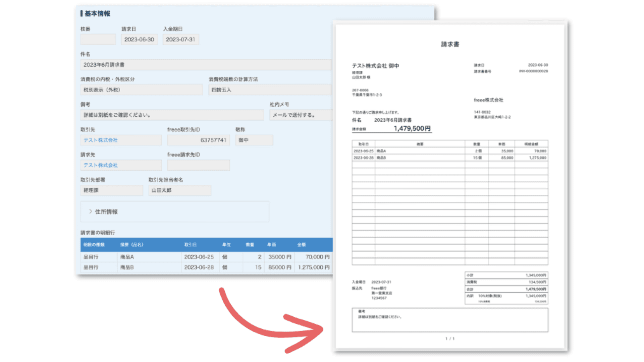Expand the 住所情報 section
This screenshot has width=644, height=362.
tap(175, 212)
